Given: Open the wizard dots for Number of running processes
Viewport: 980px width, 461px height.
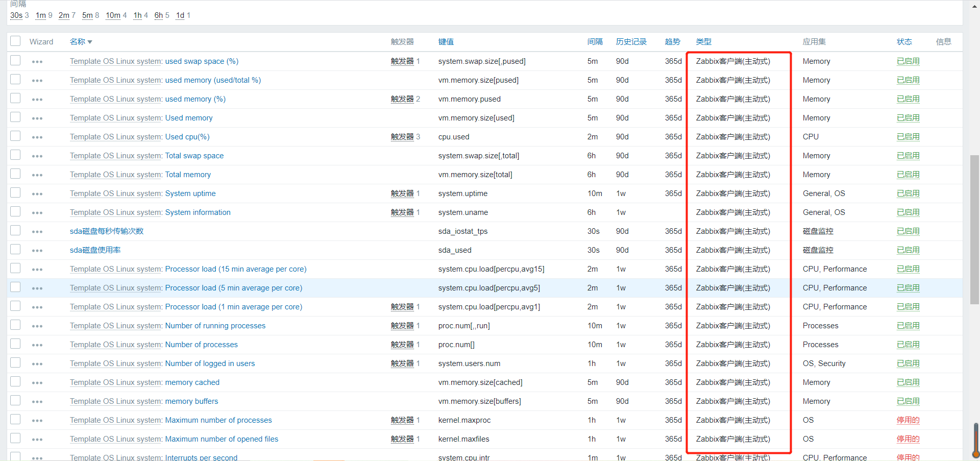Looking at the screenshot, I should pyautogui.click(x=37, y=326).
